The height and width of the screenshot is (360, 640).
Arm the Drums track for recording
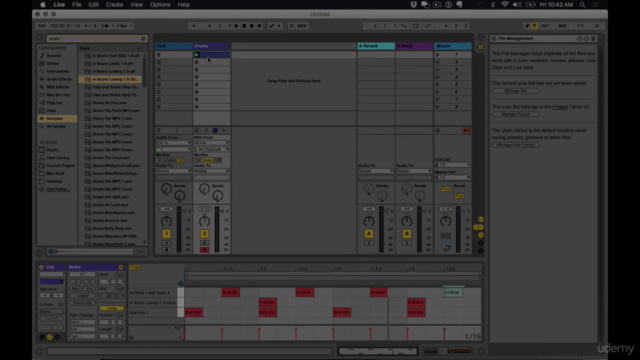pos(204,250)
